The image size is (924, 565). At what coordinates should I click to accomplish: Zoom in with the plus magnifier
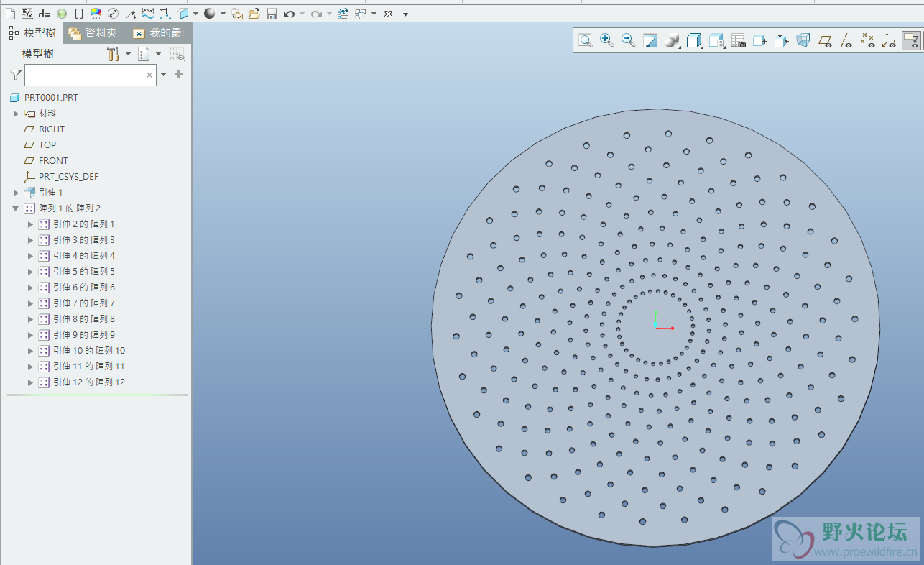pos(606,41)
